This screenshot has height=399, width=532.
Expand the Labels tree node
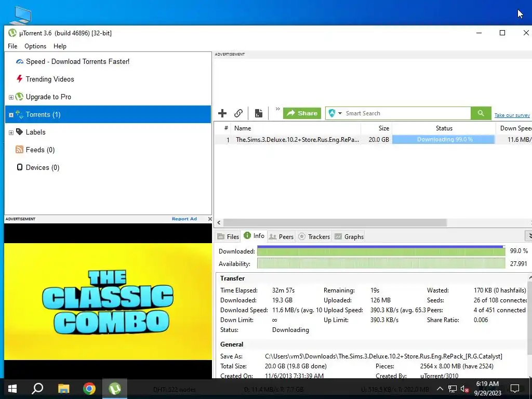click(11, 132)
